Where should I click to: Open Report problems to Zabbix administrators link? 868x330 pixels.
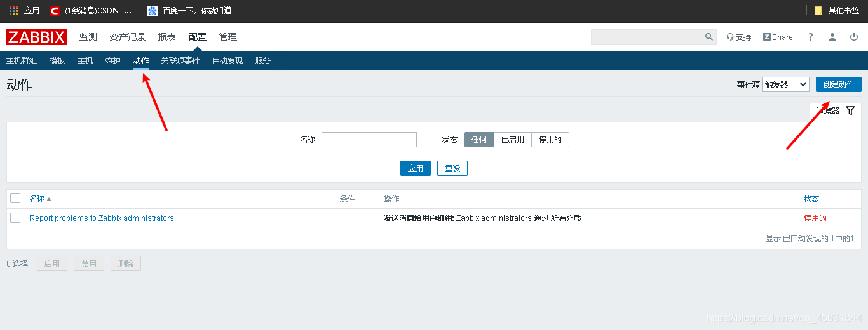(102, 218)
